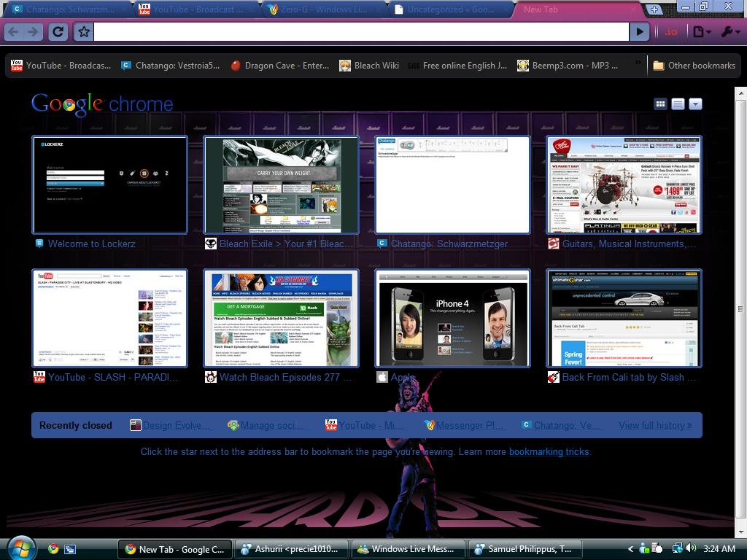Click the volume tray icon

pyautogui.click(x=691, y=548)
